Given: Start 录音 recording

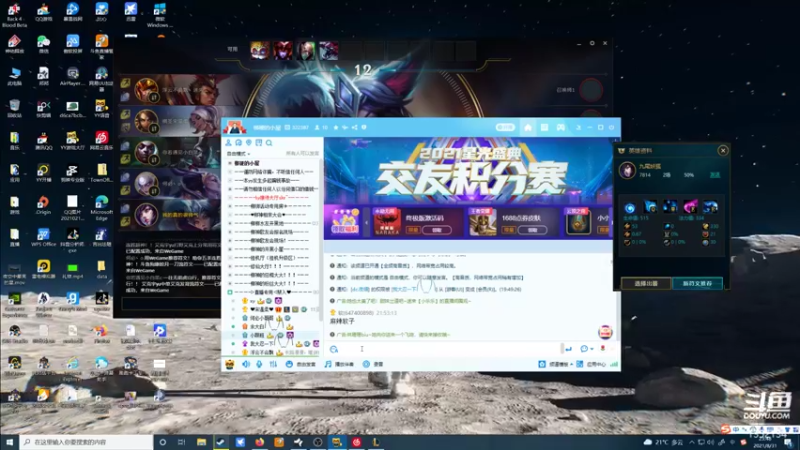Looking at the screenshot, I should pyautogui.click(x=373, y=364).
